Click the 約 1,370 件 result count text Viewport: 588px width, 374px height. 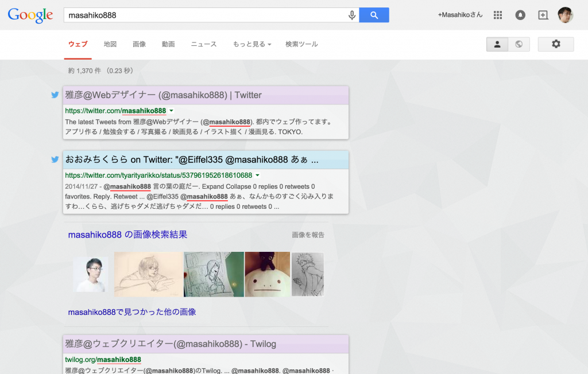click(85, 71)
